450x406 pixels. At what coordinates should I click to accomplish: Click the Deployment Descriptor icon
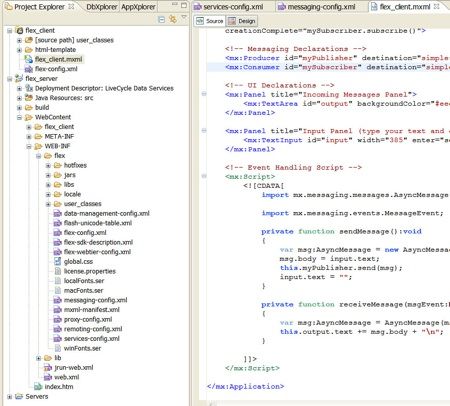click(x=29, y=88)
